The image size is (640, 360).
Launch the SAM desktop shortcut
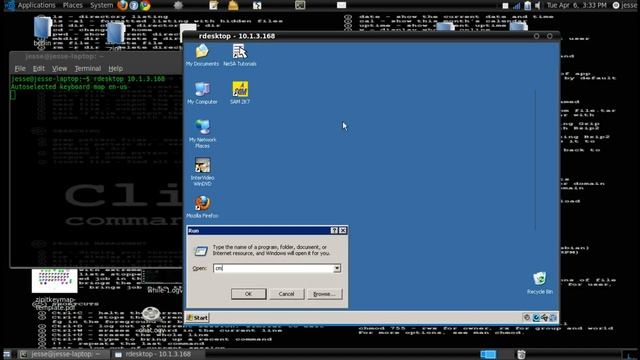[x=240, y=93]
